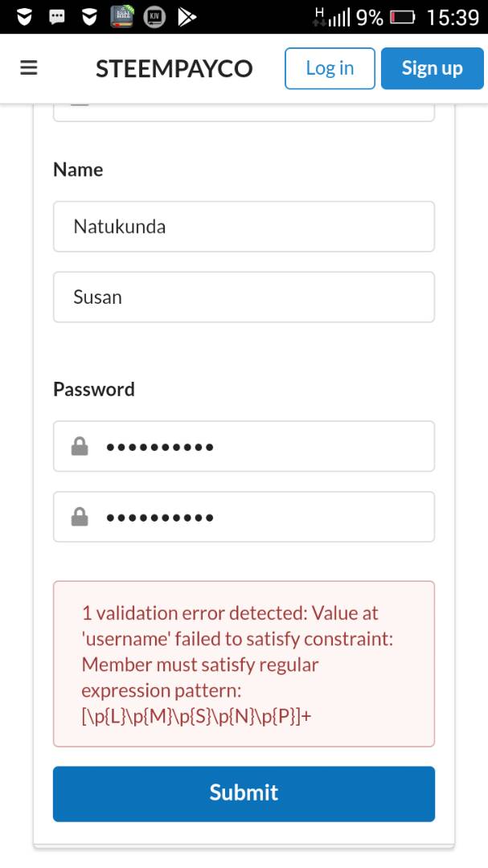The height and width of the screenshot is (868, 488).
Task: Click the lock icon in confirm password field
Action: point(80,517)
